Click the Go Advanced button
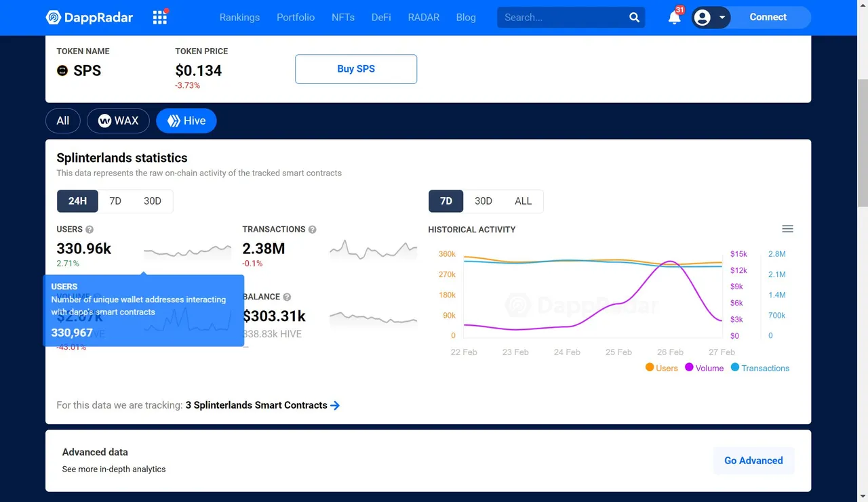 tap(753, 461)
